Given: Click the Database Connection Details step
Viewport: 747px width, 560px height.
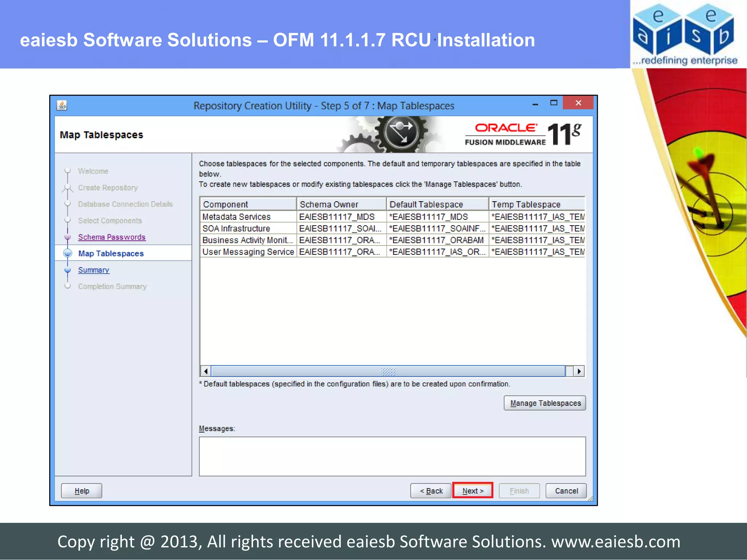Looking at the screenshot, I should (x=125, y=204).
